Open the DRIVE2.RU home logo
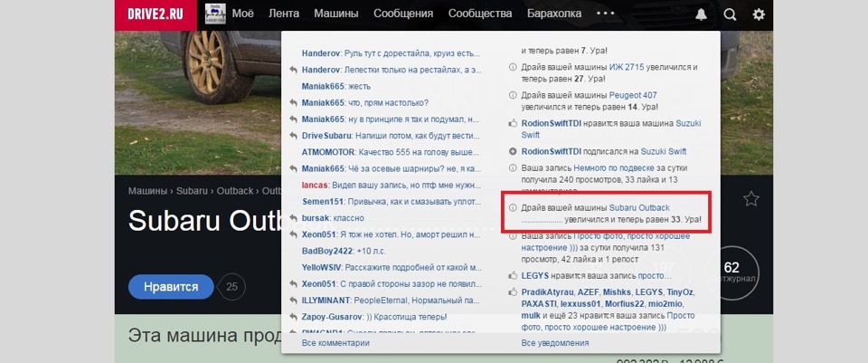Screen dimensions: 868x363 pyautogui.click(x=155, y=14)
